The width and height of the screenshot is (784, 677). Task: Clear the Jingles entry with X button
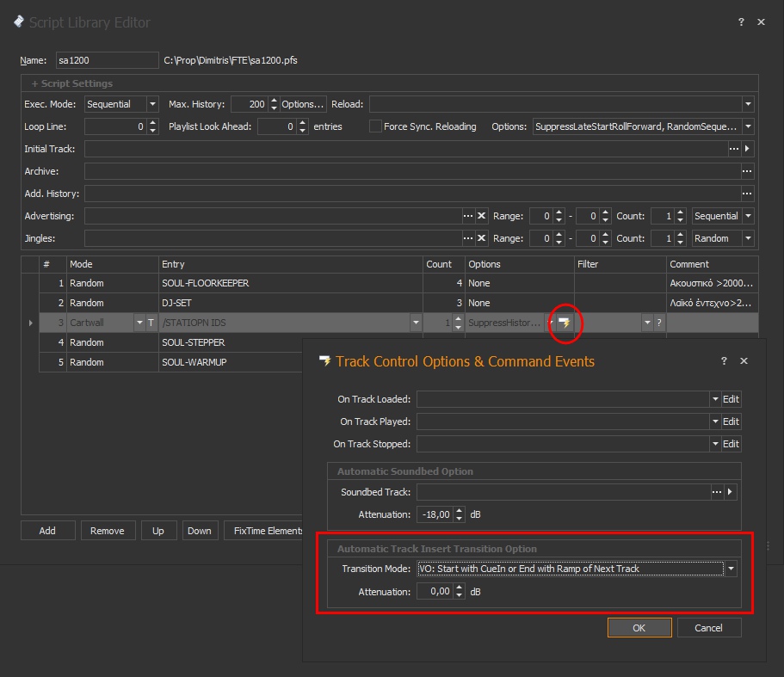[481, 238]
